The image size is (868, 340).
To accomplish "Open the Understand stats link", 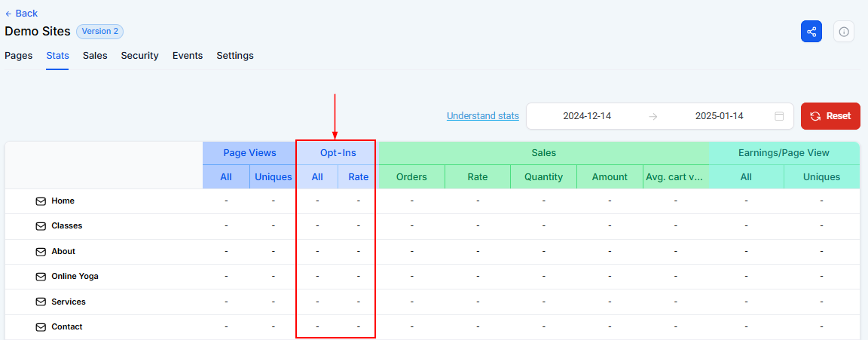I will click(483, 116).
